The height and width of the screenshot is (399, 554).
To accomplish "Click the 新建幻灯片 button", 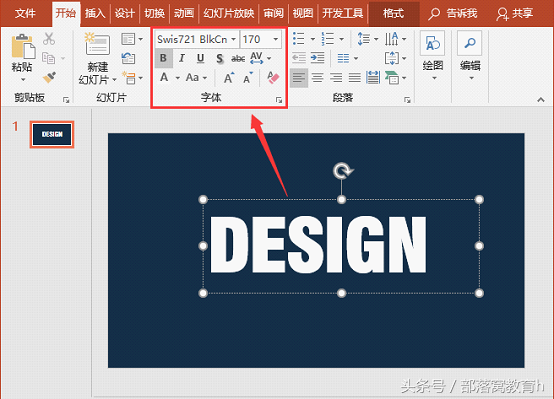I will point(98,59).
